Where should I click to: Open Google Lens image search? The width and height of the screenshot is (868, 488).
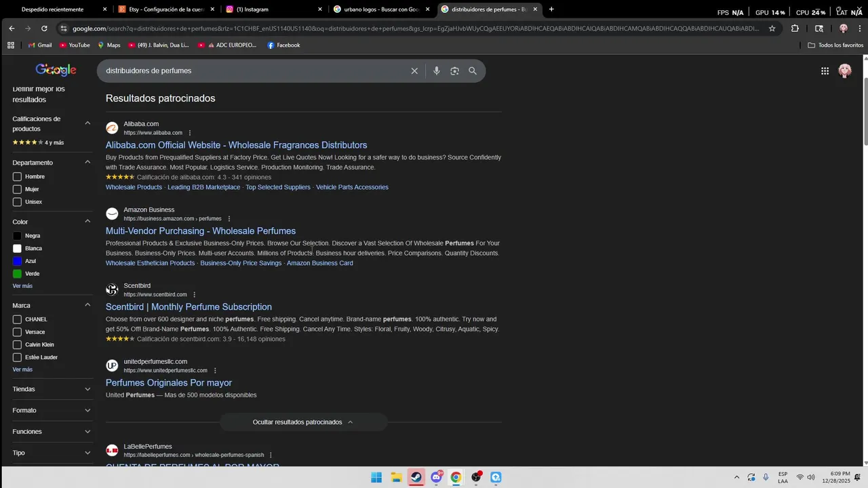point(454,71)
